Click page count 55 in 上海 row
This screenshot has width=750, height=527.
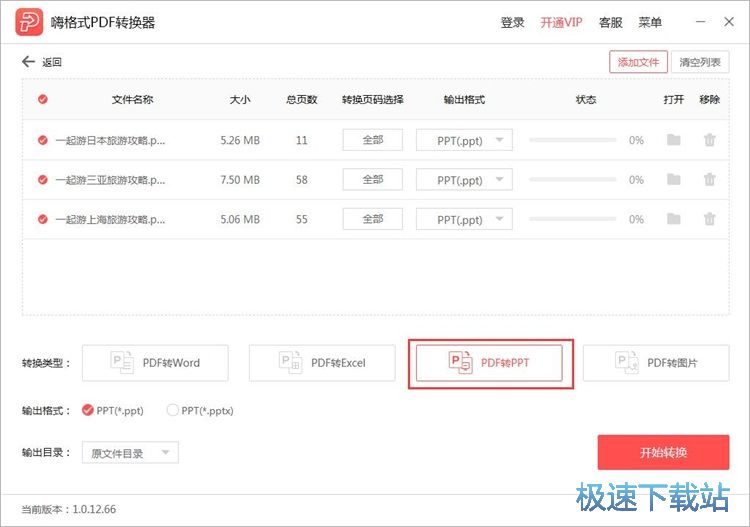click(x=301, y=219)
